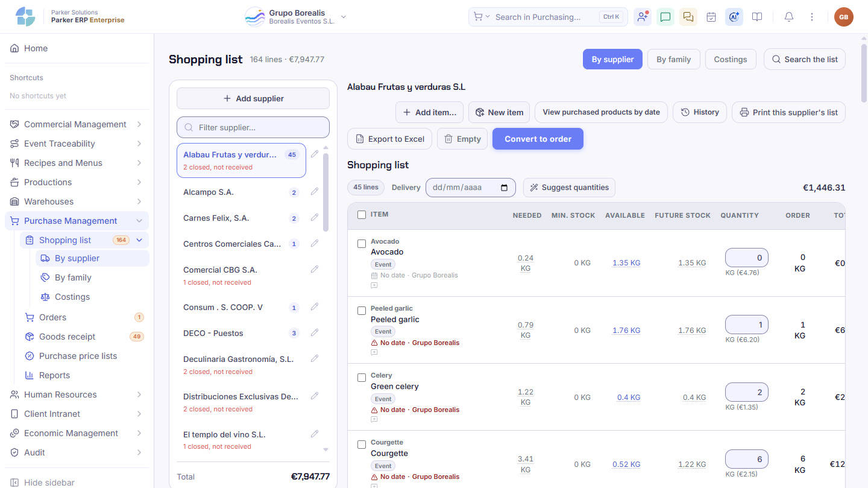This screenshot has height=488, width=868.
Task: Click the small add icon under Green celery
Action: pyautogui.click(x=374, y=419)
